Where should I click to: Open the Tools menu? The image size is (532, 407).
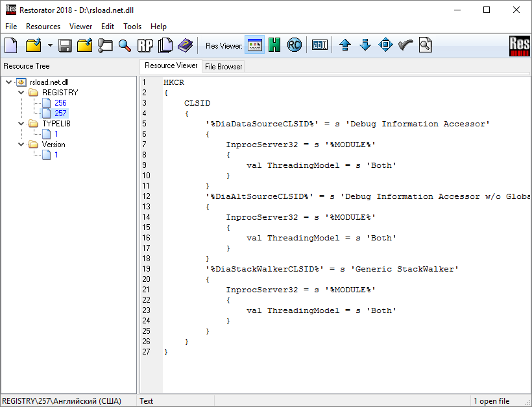pyautogui.click(x=132, y=27)
